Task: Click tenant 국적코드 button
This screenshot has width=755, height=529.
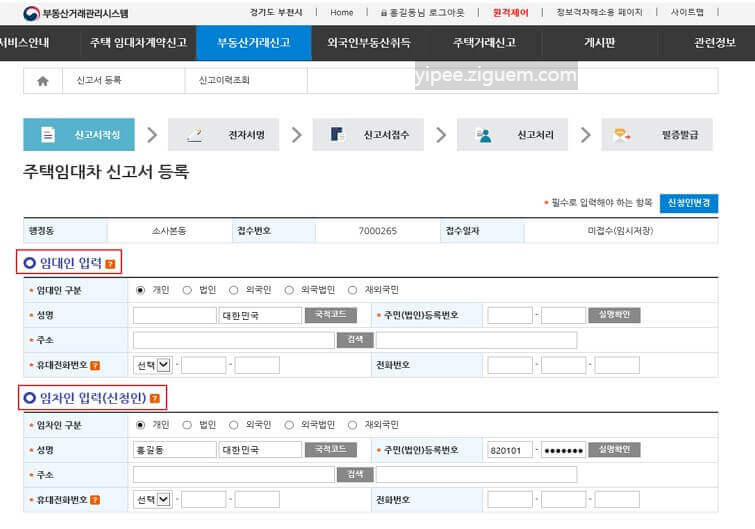Action: (x=331, y=450)
